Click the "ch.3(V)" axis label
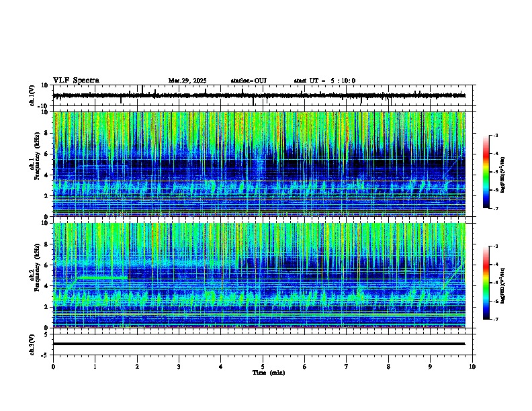Screen dimensions: 532x411 click(32, 345)
